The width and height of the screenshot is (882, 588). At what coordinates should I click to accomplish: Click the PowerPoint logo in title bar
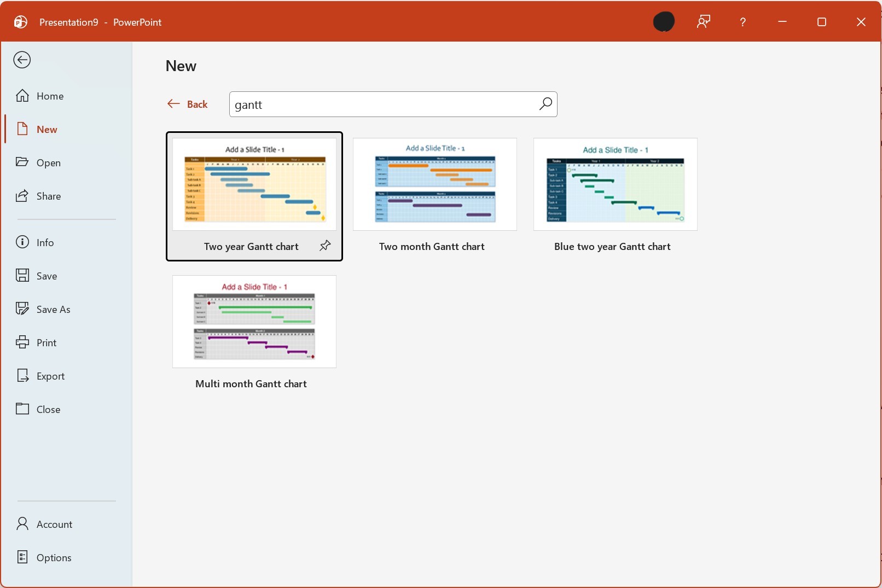[x=21, y=22]
